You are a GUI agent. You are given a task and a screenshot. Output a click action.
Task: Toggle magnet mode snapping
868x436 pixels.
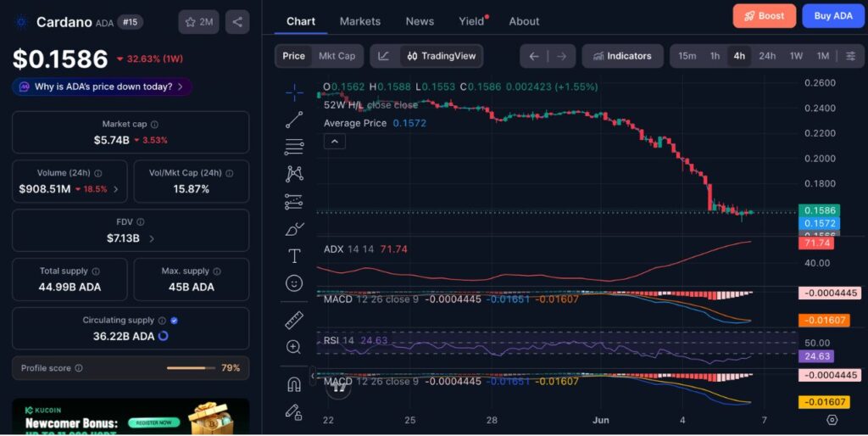click(294, 384)
